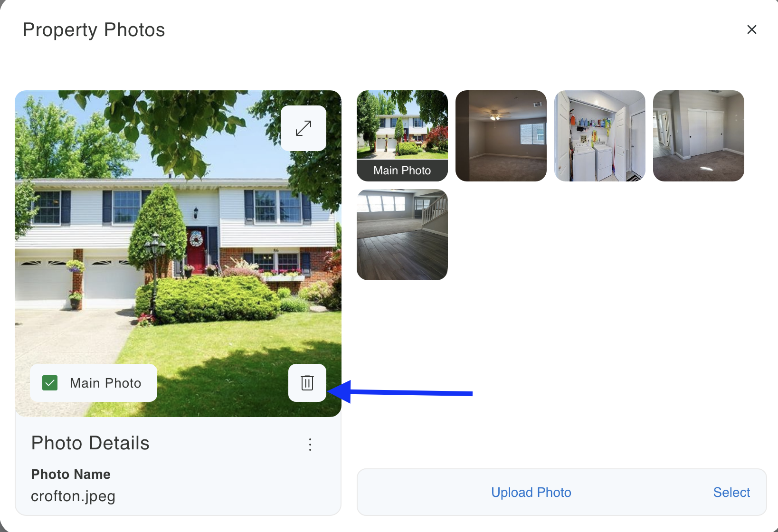Select the ceiling fan bedroom thumbnail
Viewport: 778px width, 532px height.
pyautogui.click(x=501, y=136)
